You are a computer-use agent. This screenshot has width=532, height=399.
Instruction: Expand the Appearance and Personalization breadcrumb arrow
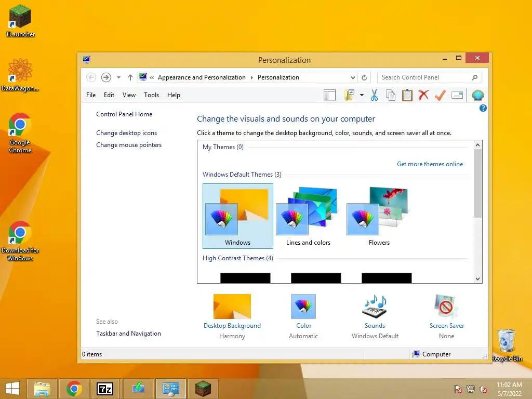coord(252,78)
